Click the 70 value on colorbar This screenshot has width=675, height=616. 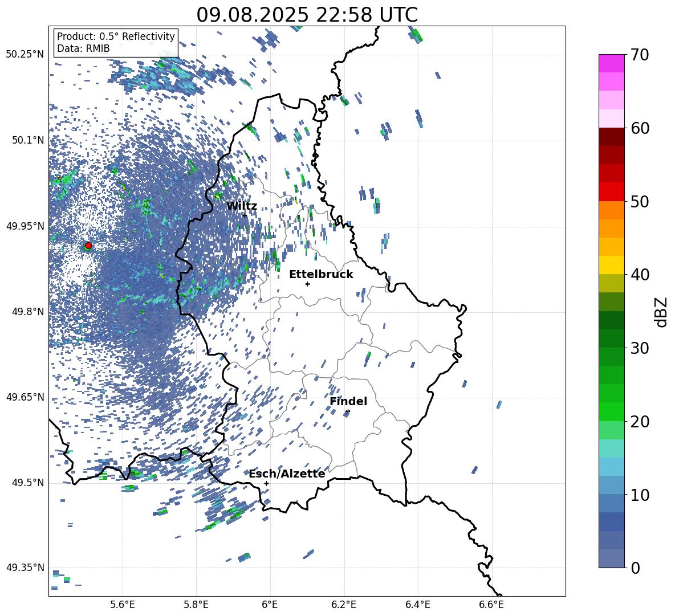[640, 55]
